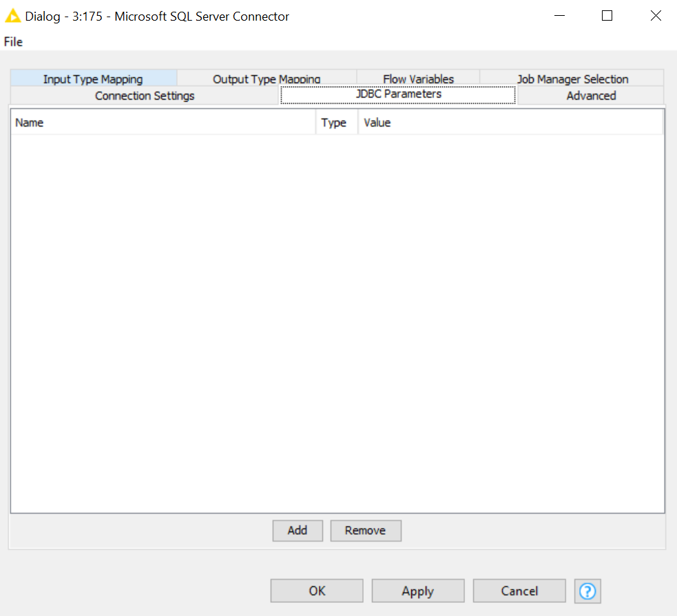Minimize the dialog window
The image size is (677, 616).
(559, 16)
